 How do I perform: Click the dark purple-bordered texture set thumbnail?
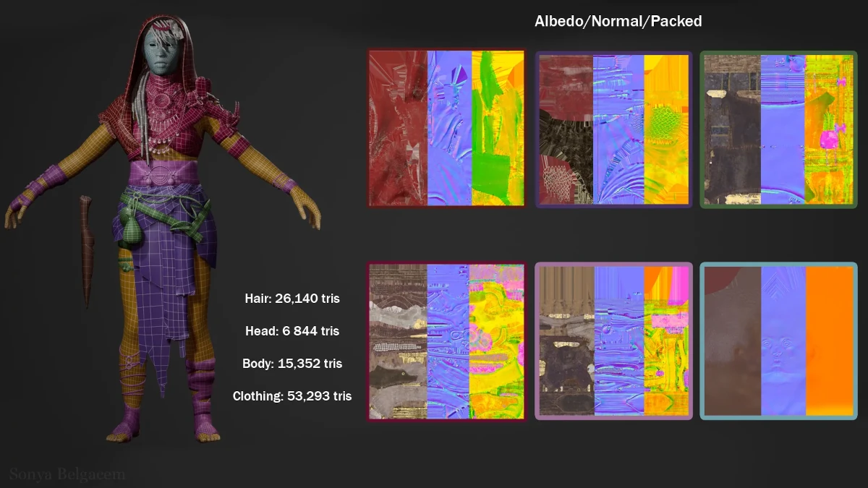click(613, 129)
